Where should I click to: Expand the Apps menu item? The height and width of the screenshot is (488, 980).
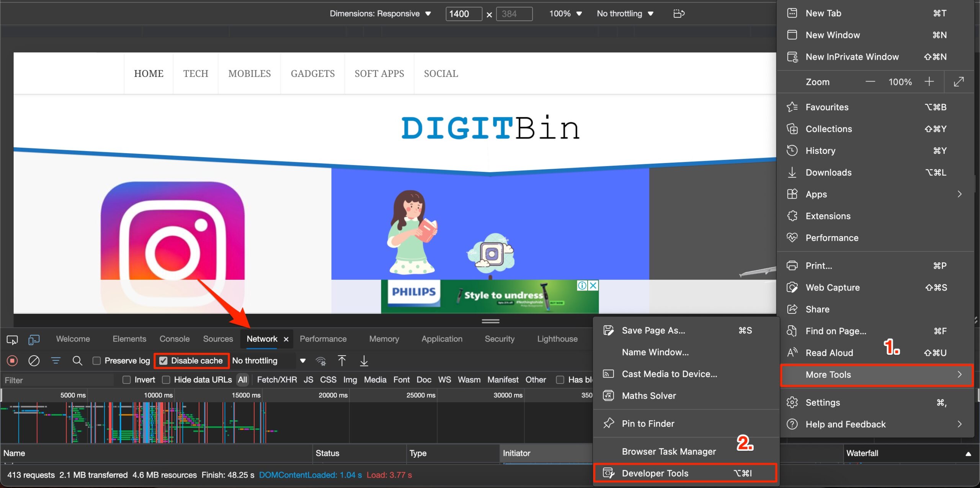click(960, 194)
